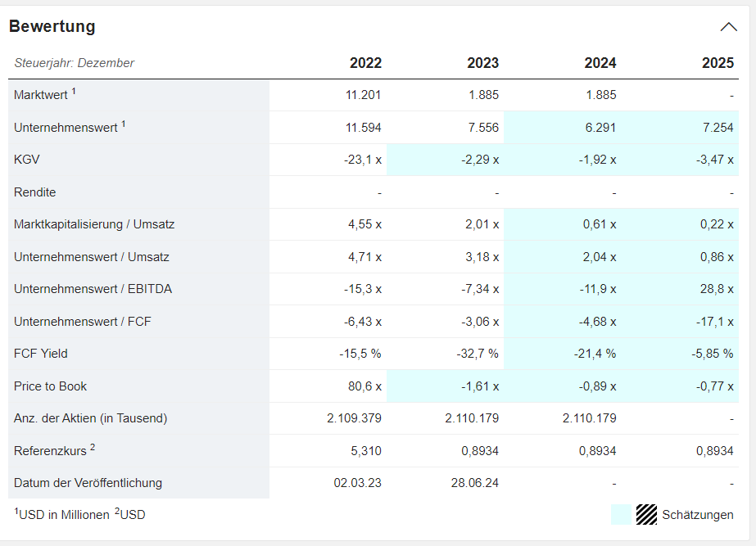
Task: Select the 2025 column header
Action: pos(718,63)
